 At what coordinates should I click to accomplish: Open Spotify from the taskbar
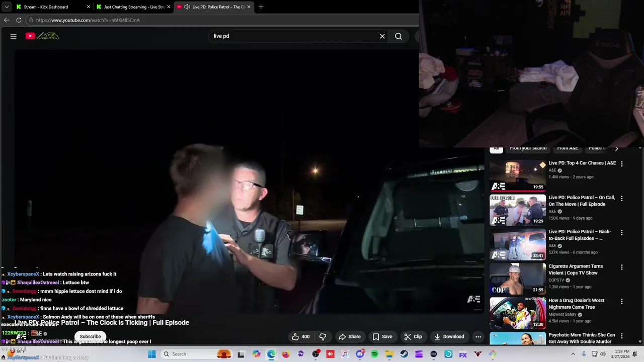tap(374, 354)
